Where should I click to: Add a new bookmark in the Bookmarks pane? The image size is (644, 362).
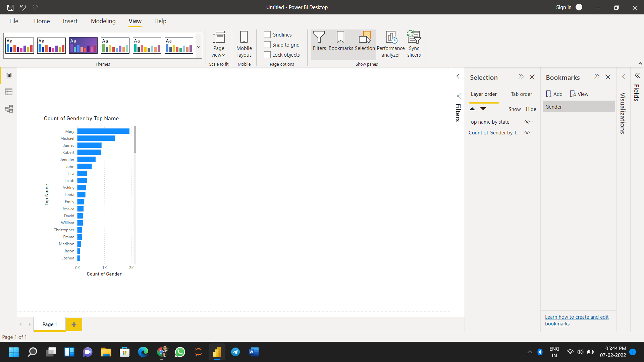(554, 94)
